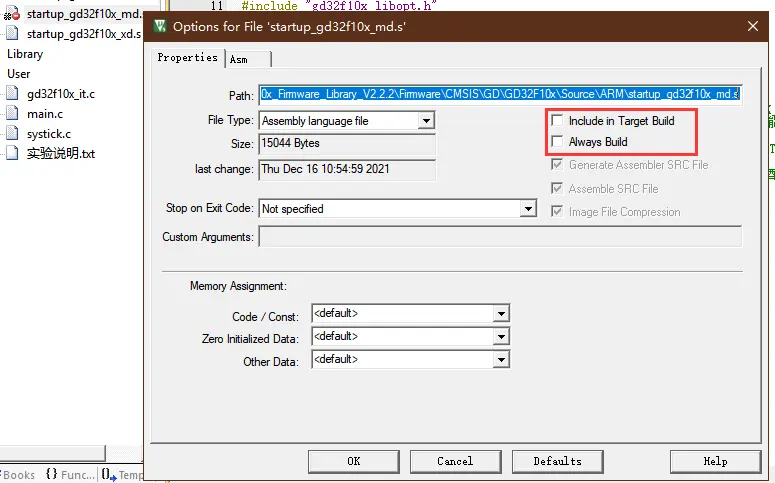This screenshot has width=775, height=483.
Task: Click the 实验说明.txt file icon
Action: (x=12, y=154)
